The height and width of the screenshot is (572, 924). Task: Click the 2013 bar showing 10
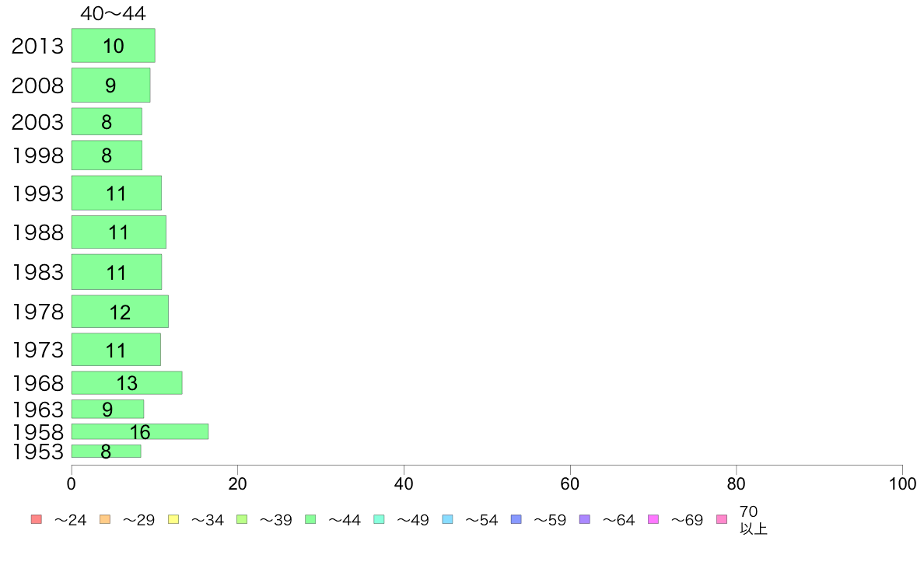113,45
